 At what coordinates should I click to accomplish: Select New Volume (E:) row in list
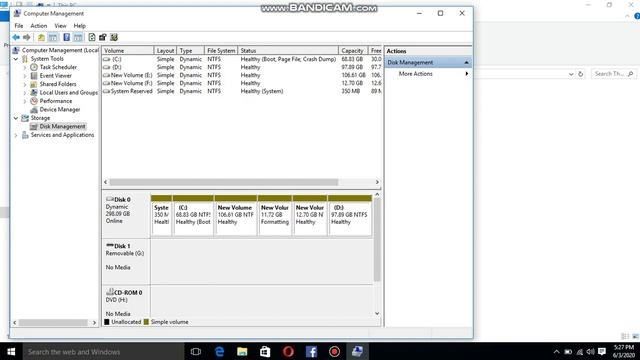pos(242,75)
